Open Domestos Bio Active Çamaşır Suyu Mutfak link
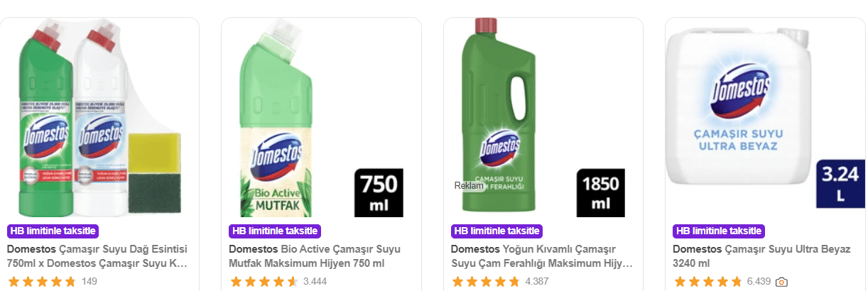Screen dimensions: 868x291 coord(315,256)
